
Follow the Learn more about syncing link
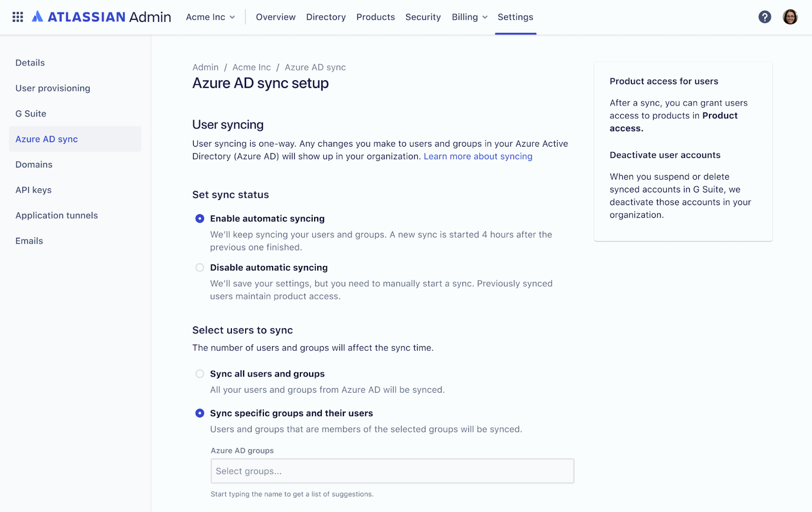(x=478, y=156)
